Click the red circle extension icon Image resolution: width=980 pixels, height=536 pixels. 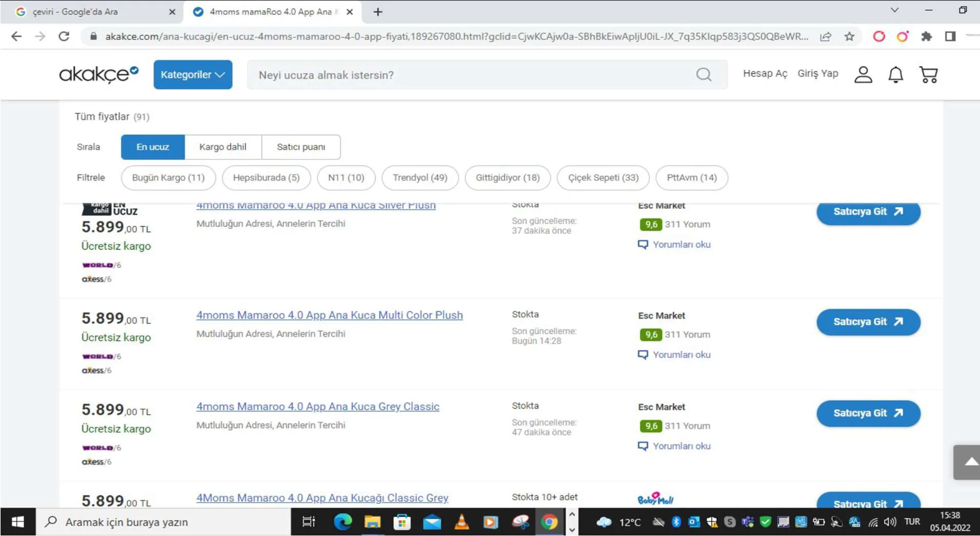coord(879,36)
